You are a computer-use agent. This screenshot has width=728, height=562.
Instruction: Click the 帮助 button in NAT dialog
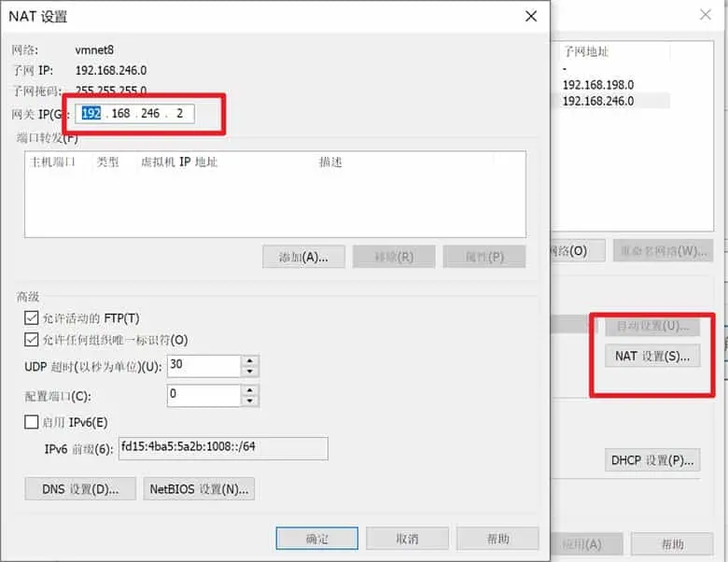click(x=498, y=539)
